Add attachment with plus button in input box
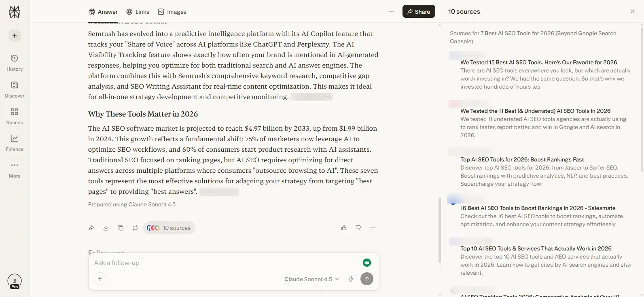Viewport: 644px width, 297px height. pyautogui.click(x=100, y=279)
